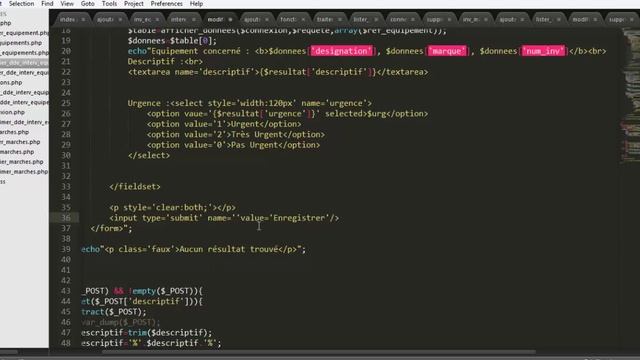Open the Goto menu
This screenshot has width=640, height=360.
click(87, 4)
